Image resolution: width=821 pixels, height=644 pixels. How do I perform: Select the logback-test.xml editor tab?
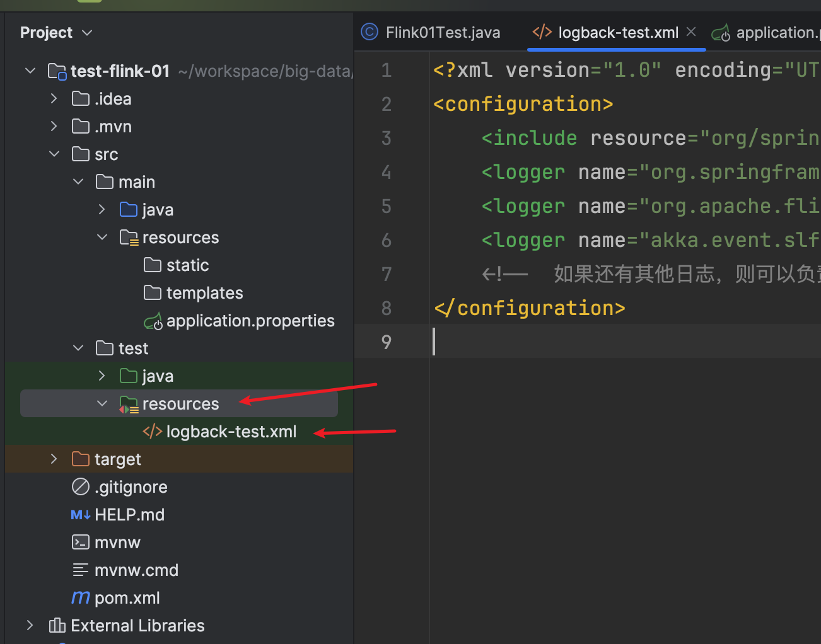point(618,32)
